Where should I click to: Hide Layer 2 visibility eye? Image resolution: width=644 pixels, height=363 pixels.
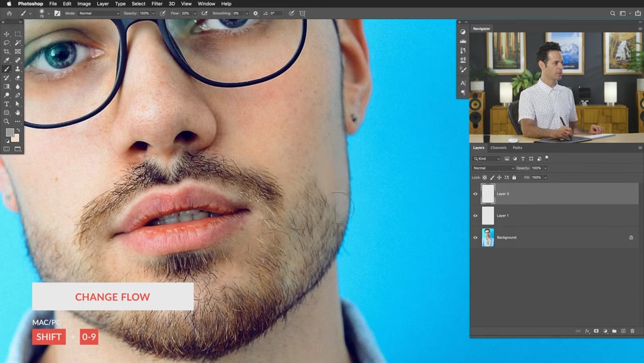(475, 194)
